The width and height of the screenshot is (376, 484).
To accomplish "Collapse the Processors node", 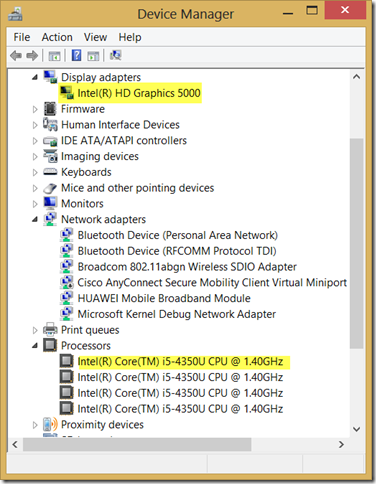I will (35, 346).
